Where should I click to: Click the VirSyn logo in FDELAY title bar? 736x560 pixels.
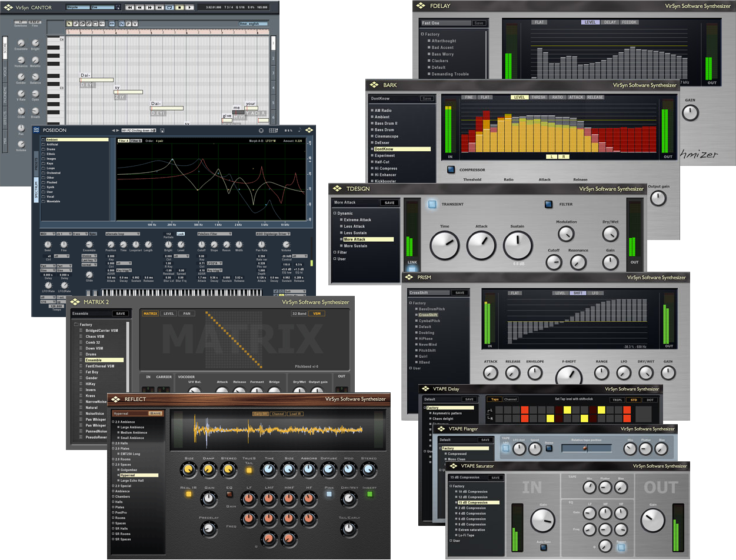click(420, 5)
